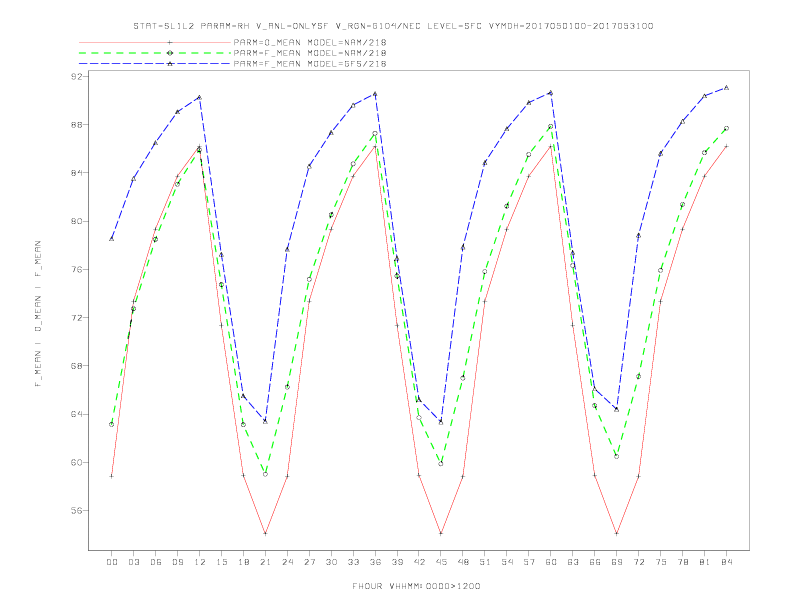
Task: Select legend entry PARM=F_MEAN MODEL=GFS/218
Action: [x=310, y=64]
